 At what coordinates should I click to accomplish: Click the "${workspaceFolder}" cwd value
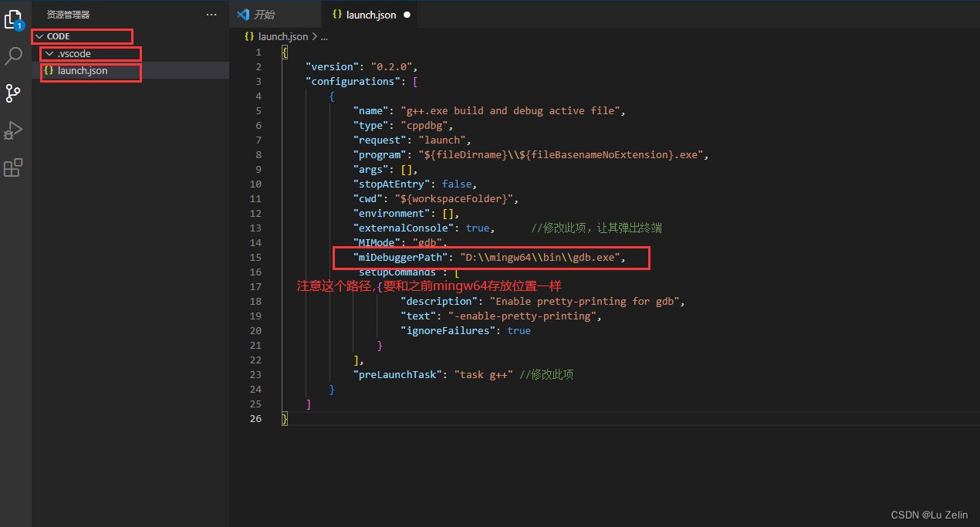(x=454, y=198)
